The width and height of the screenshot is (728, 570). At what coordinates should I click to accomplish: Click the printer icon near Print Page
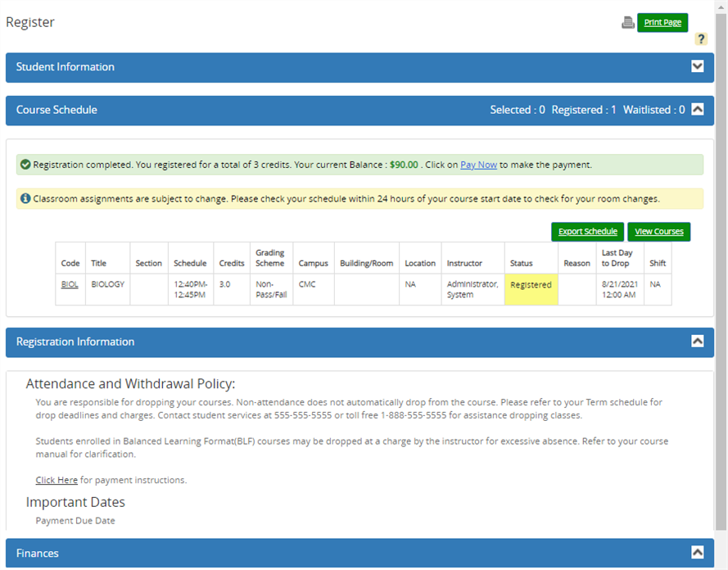pyautogui.click(x=627, y=22)
